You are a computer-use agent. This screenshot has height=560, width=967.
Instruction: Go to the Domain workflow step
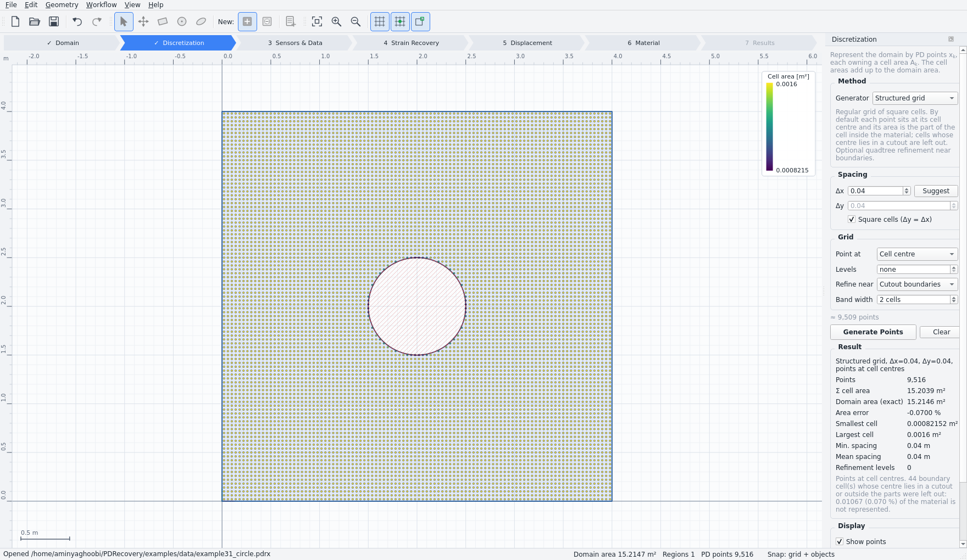click(x=62, y=43)
